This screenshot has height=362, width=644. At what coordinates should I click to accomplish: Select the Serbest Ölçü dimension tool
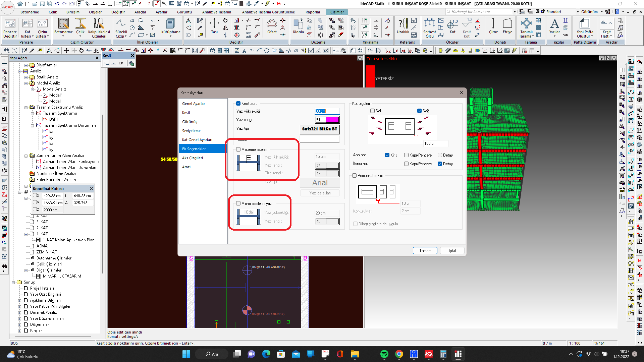(x=430, y=28)
